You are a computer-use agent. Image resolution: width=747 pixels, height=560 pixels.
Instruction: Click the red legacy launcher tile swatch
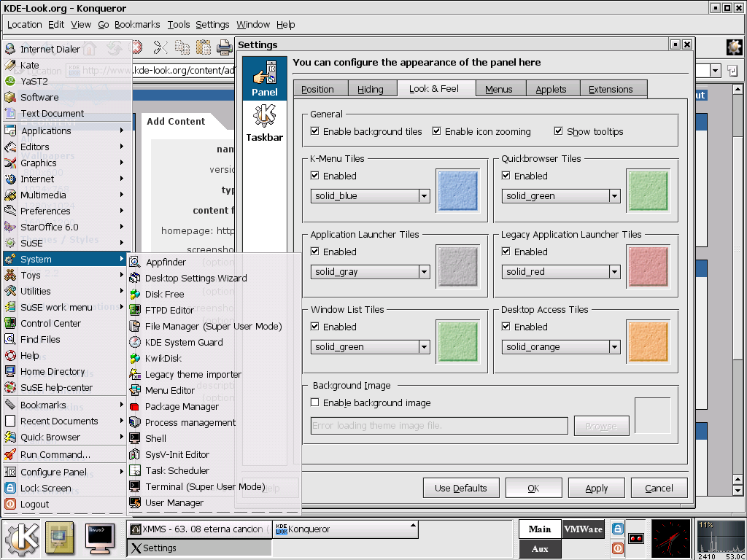(648, 267)
